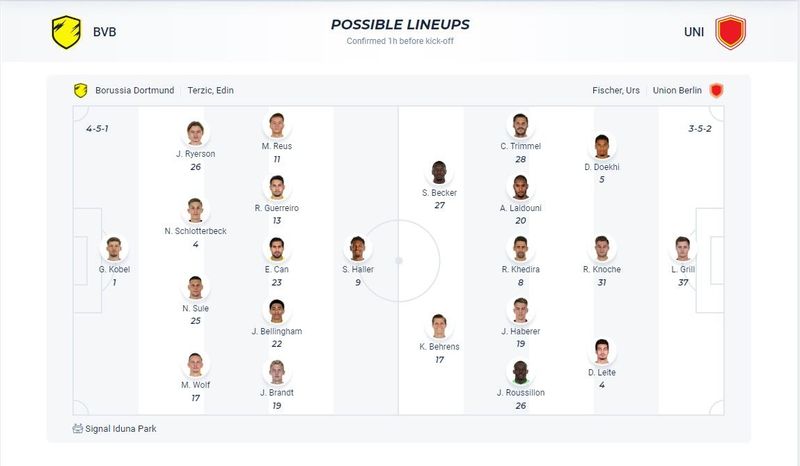Viewport: 800px width, 466px height.
Task: Click the large yellow BVB crest in header
Action: pyautogui.click(x=66, y=32)
